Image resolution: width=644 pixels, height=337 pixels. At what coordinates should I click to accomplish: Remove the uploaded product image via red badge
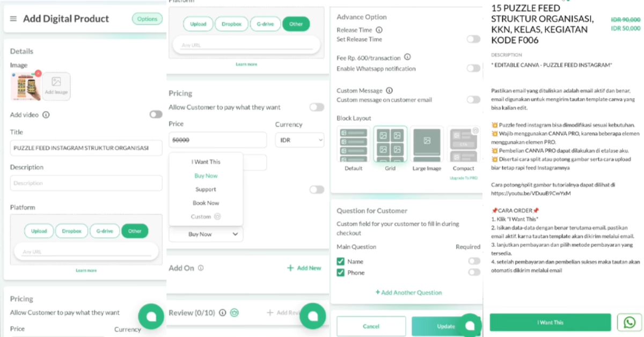pos(38,73)
